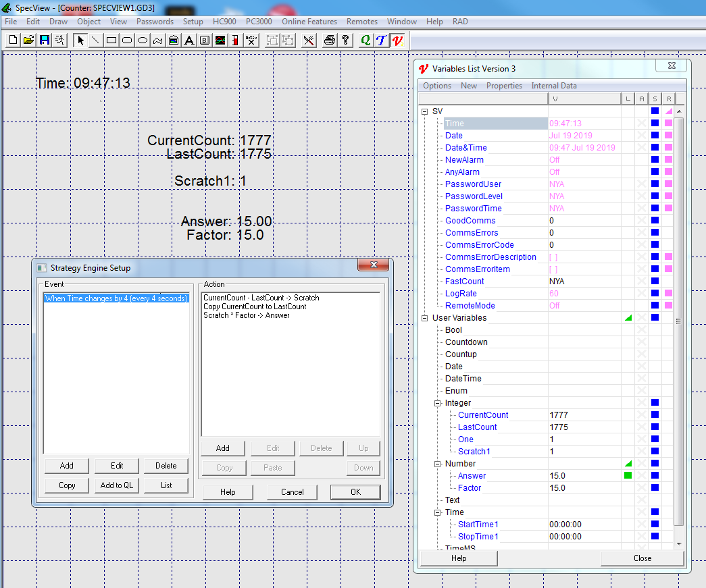Open the Setup menu

(x=193, y=21)
